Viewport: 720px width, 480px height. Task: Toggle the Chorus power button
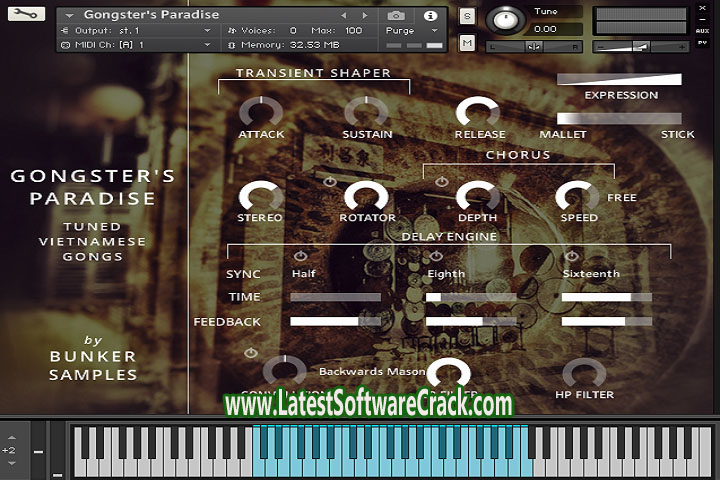tap(442, 182)
